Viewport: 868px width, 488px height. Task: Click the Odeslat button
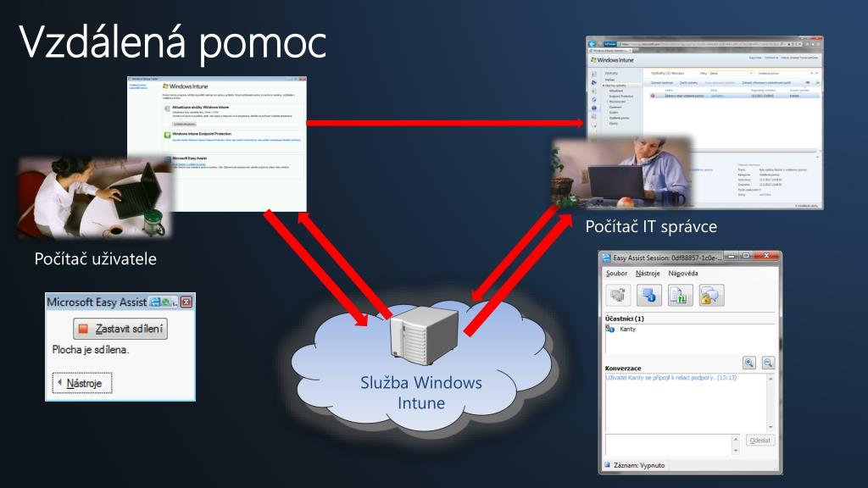tap(760, 441)
